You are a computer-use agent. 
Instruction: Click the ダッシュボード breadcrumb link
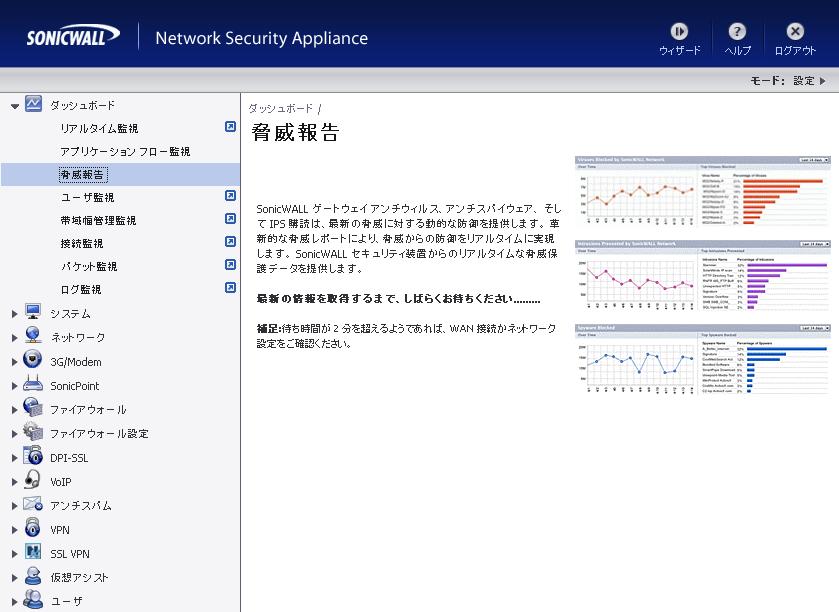click(x=280, y=108)
